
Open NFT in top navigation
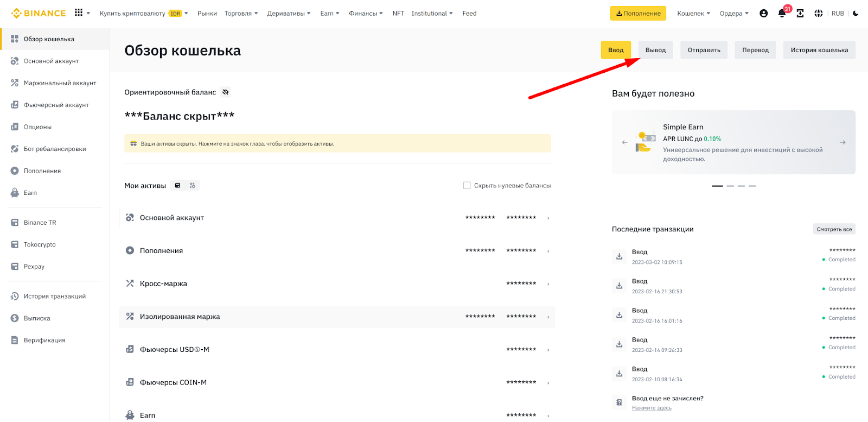398,14
